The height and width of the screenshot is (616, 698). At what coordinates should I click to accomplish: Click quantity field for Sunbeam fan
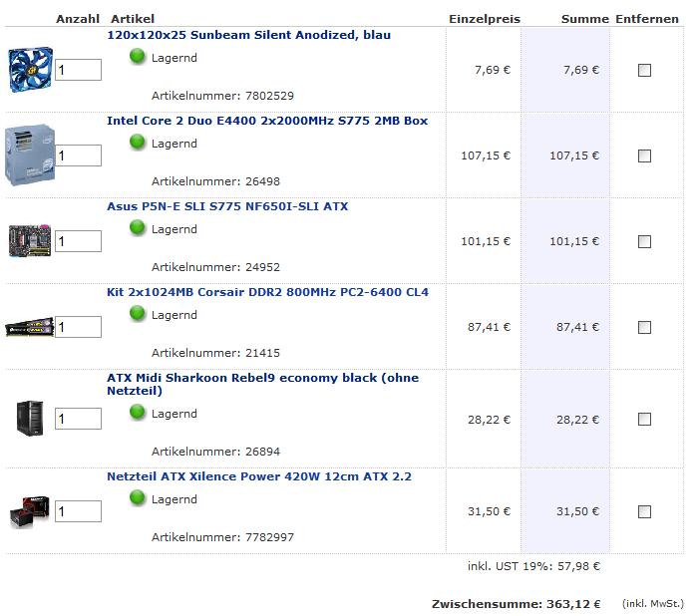click(79, 70)
